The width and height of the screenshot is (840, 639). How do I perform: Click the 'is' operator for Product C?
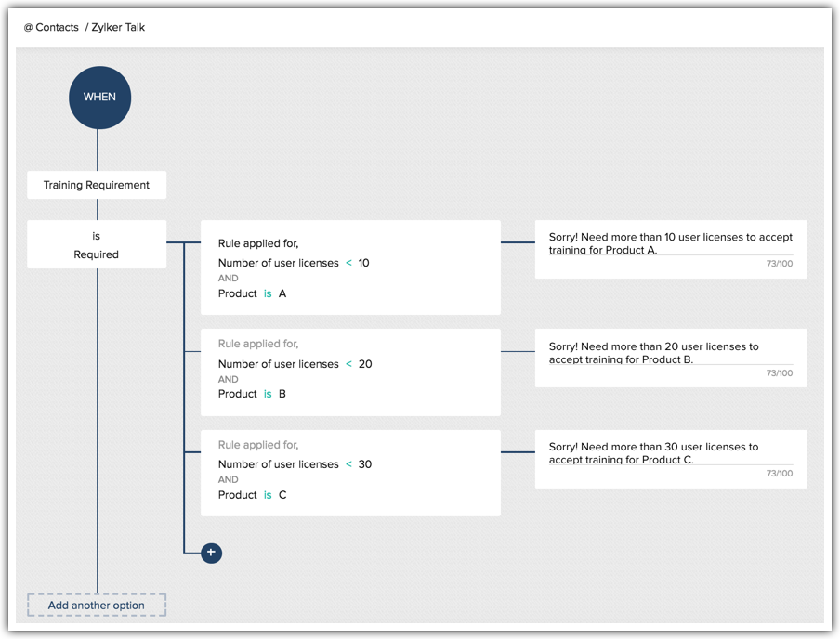[268, 495]
